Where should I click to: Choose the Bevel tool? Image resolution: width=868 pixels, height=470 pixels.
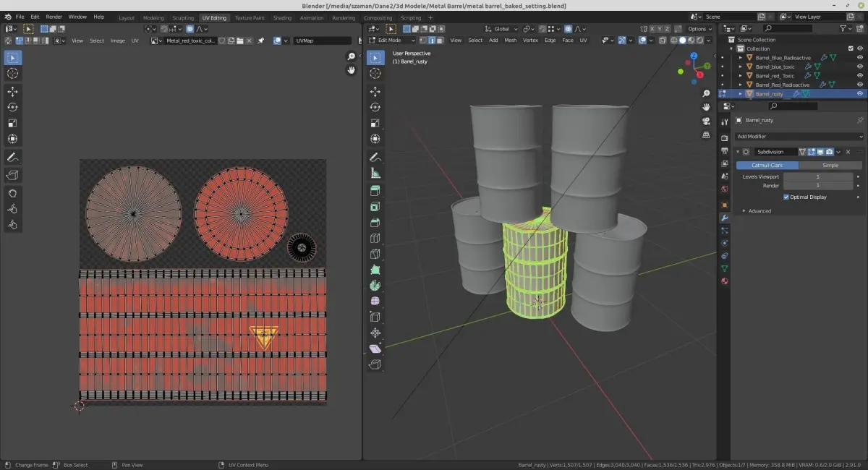[x=375, y=223]
